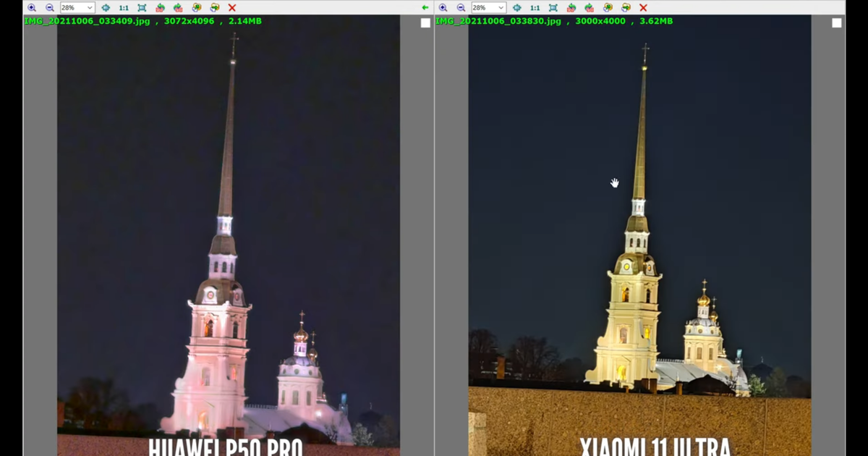Set left pane to 1:1 zoom
The image size is (868, 456).
pos(124,7)
